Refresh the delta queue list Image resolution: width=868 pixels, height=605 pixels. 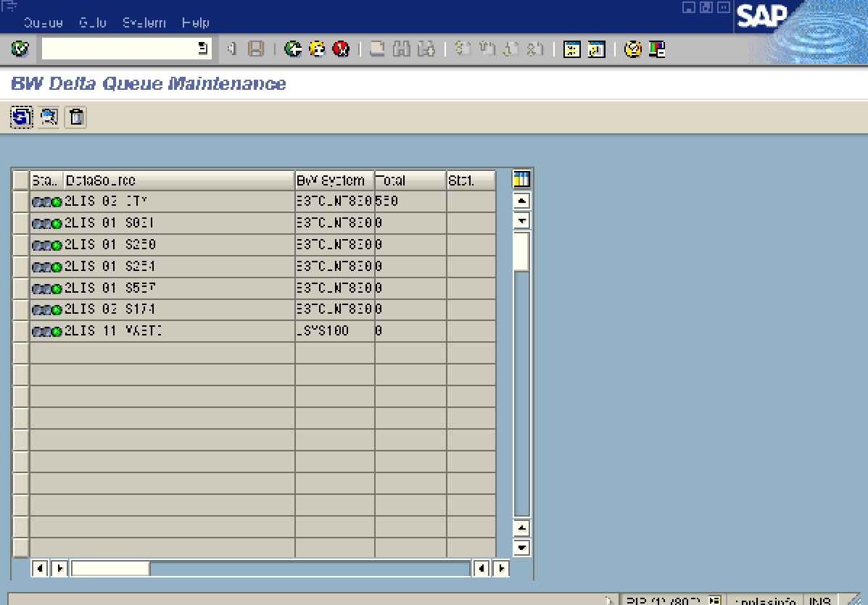22,117
